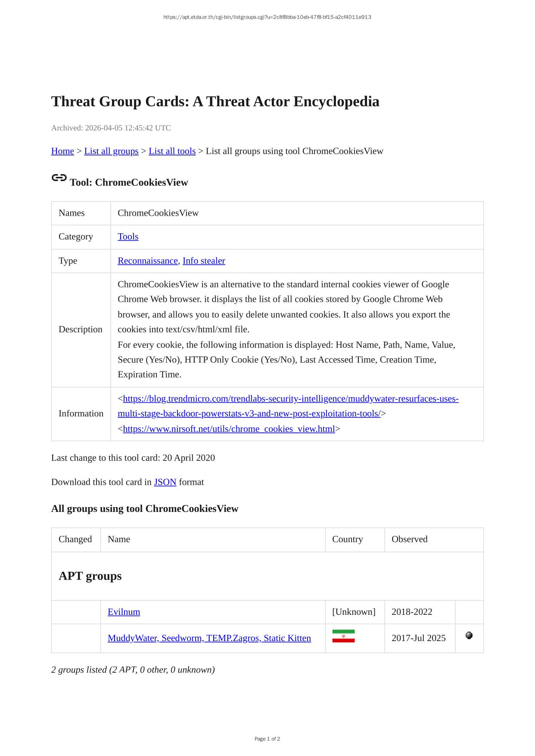Click the Observed column header
535x756 pixels.
(x=409, y=539)
